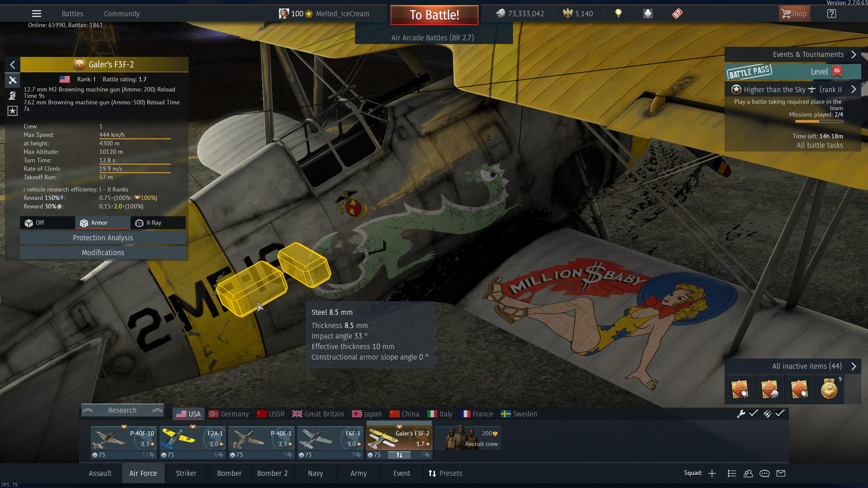This screenshot has width=868, height=488.
Task: Collapse vehicle info panel with back arrow
Action: click(x=13, y=65)
